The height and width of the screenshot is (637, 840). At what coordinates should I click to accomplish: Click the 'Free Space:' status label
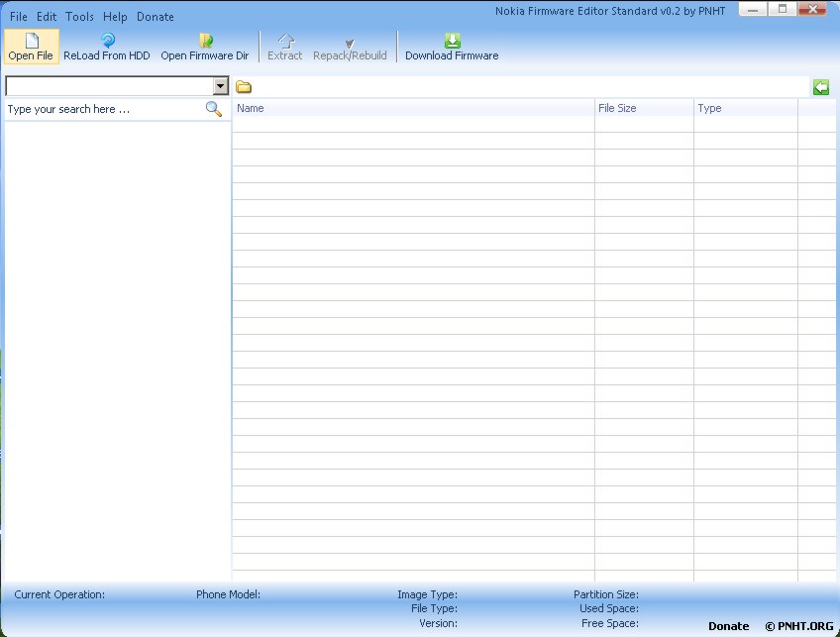610,623
